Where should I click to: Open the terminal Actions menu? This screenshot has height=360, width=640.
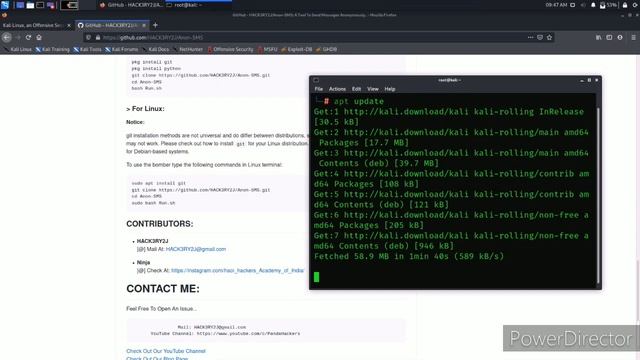337,89
